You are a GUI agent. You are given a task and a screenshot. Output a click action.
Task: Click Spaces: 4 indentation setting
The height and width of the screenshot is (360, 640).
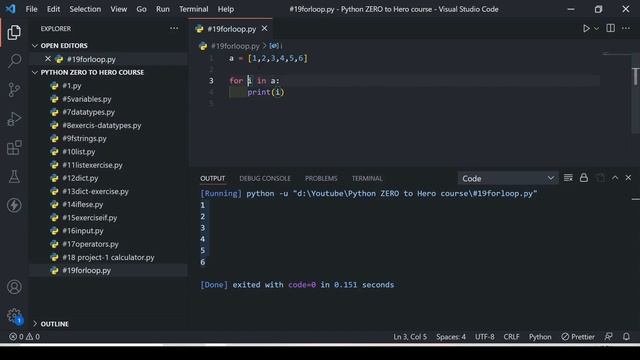(451, 337)
